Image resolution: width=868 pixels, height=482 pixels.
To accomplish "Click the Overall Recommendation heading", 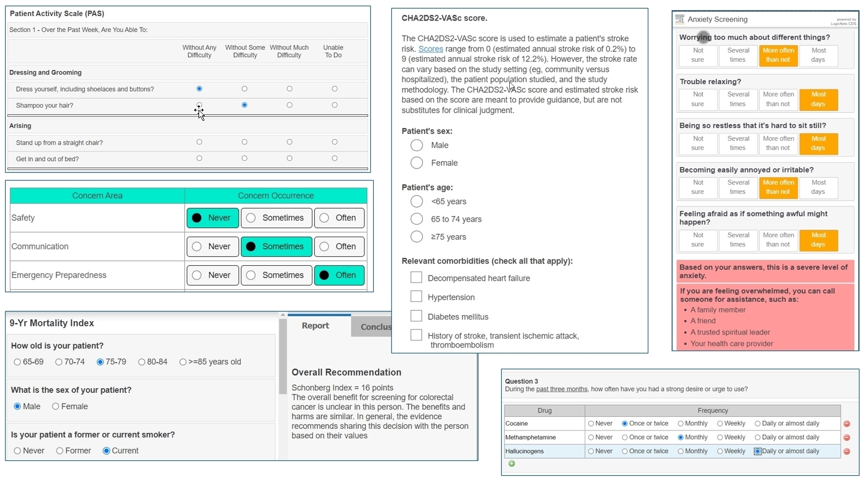I will tap(346, 372).
